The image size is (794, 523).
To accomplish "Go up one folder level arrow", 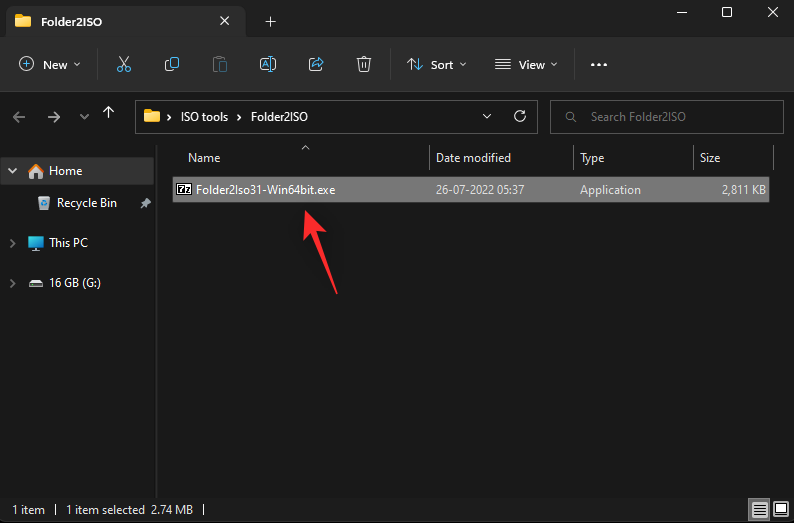I will pyautogui.click(x=108, y=113).
